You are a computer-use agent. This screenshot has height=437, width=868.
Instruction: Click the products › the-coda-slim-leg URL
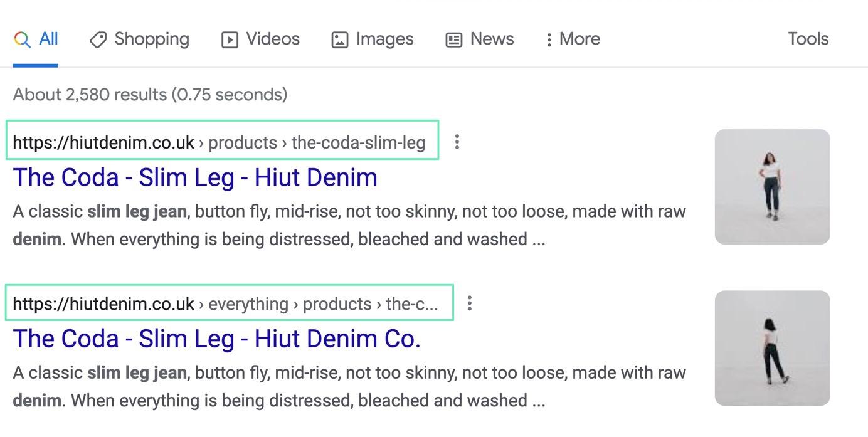coord(219,142)
